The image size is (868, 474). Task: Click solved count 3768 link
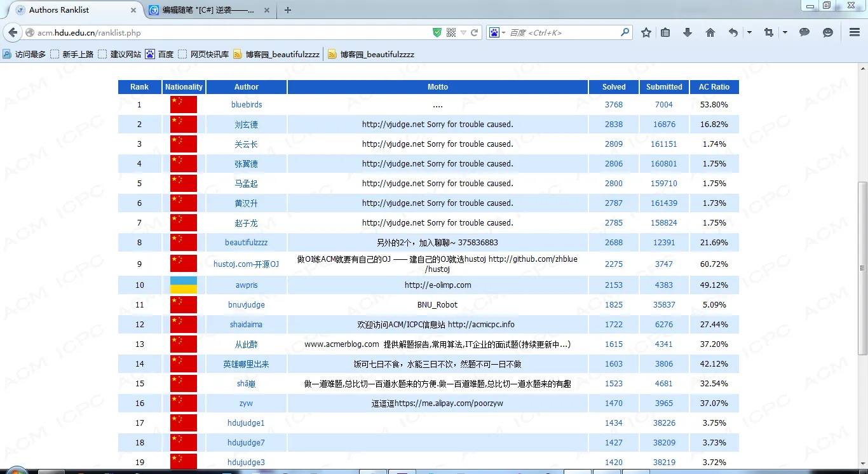[x=614, y=105]
